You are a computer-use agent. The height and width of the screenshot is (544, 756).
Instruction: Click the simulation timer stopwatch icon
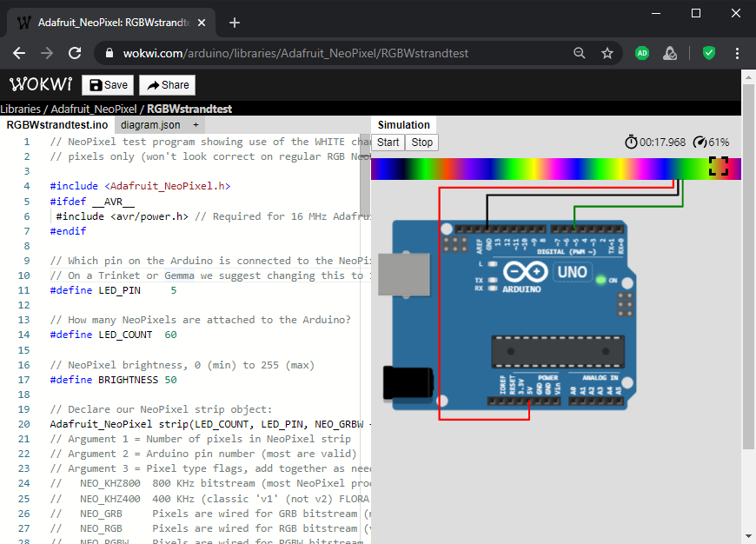click(x=631, y=143)
